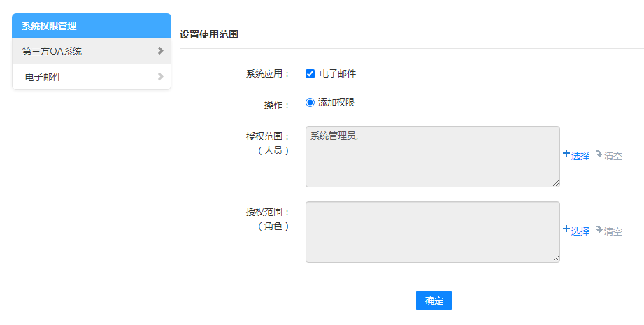Click resize grip on the role textarea
This screenshot has height=325, width=644.
click(556, 259)
